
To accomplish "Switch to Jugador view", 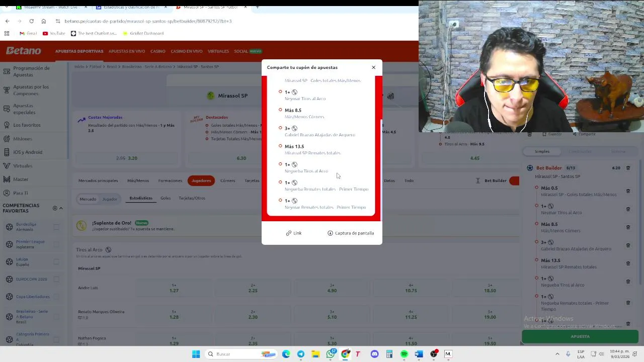I will [x=110, y=199].
